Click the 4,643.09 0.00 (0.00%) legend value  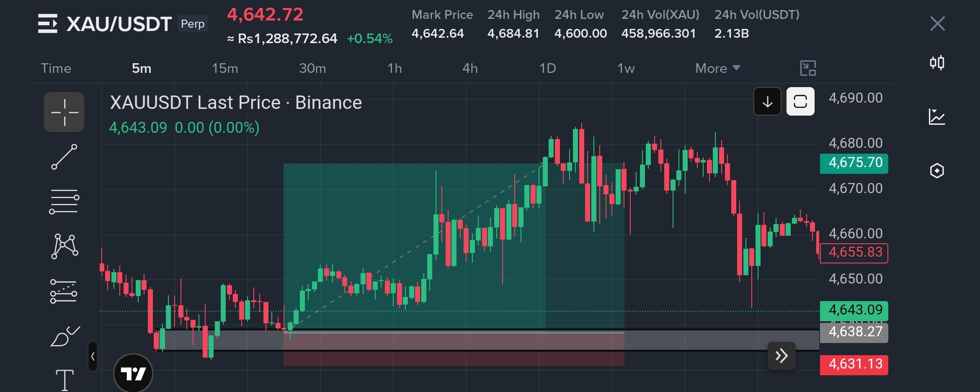click(x=184, y=127)
